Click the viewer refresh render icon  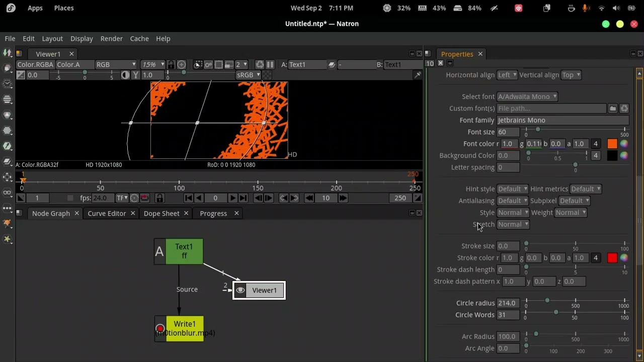pyautogui.click(x=260, y=64)
